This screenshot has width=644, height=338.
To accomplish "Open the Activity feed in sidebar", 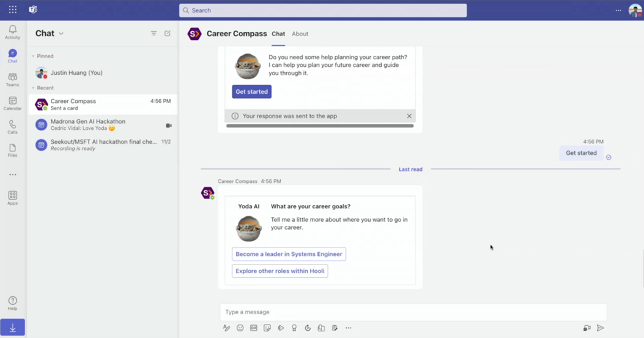I will coord(12,32).
